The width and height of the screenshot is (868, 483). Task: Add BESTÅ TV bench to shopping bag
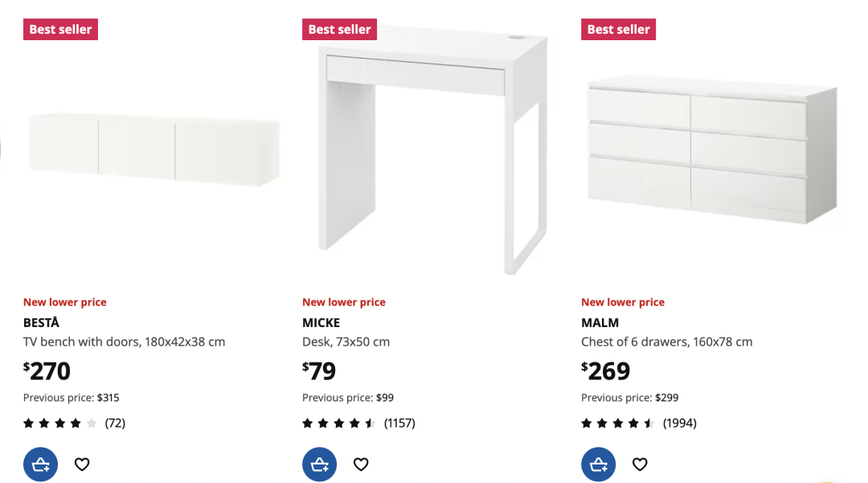(40, 465)
